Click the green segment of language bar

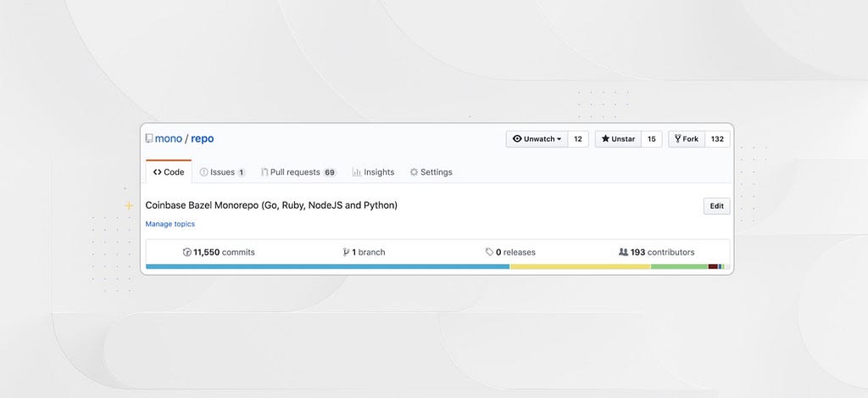pos(680,266)
